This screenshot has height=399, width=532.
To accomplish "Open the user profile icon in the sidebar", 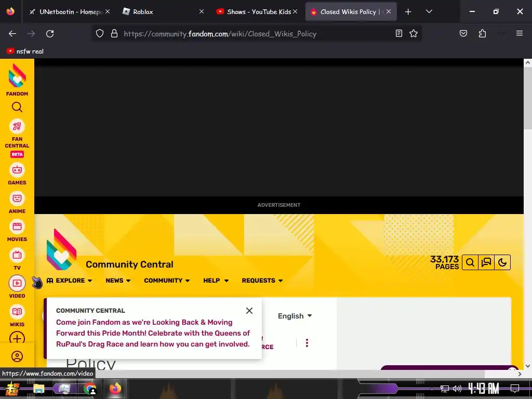I will coord(17,356).
